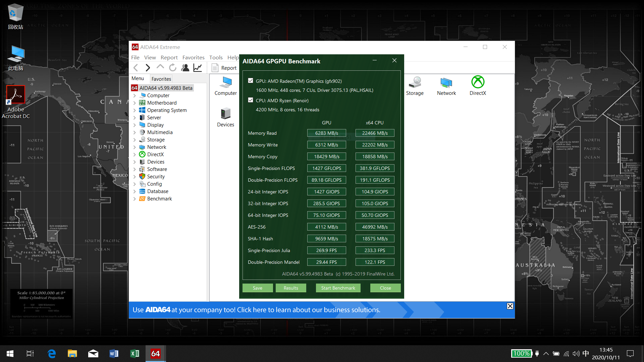The image size is (644, 362).
Task: Click the Results button
Action: 291,288
